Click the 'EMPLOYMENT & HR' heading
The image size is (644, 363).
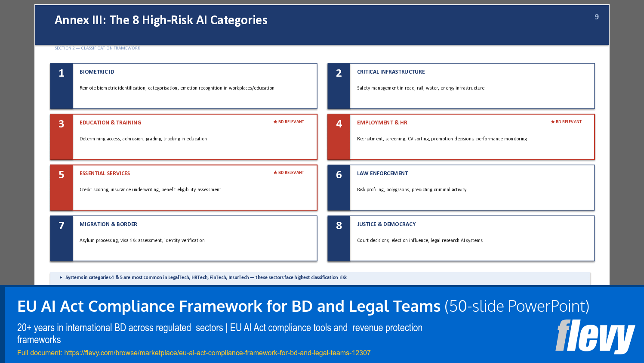pyautogui.click(x=382, y=123)
